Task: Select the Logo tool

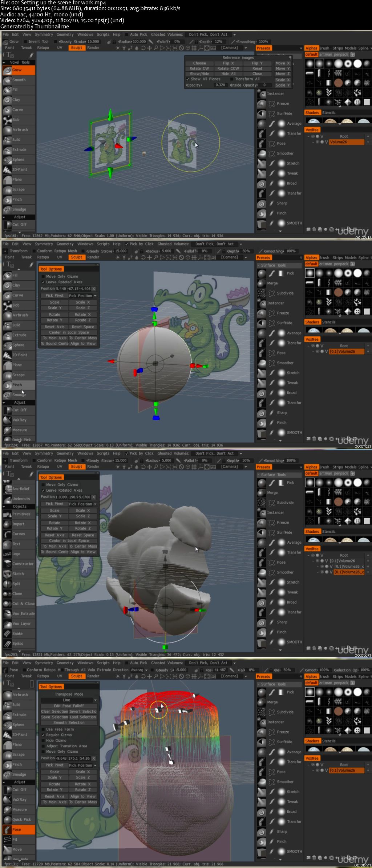Action: [19, 554]
